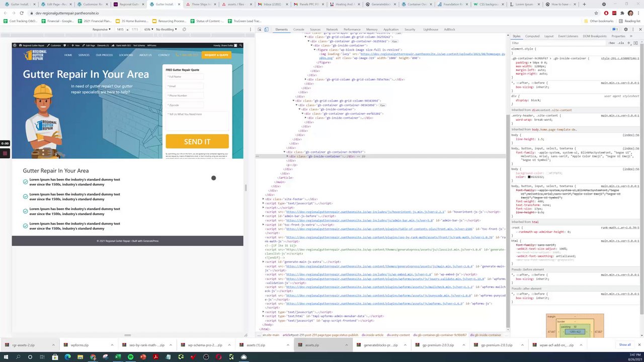This screenshot has width=644, height=362.
Task: Open the DevTools customize three-dot menu
Action: coord(632,30)
